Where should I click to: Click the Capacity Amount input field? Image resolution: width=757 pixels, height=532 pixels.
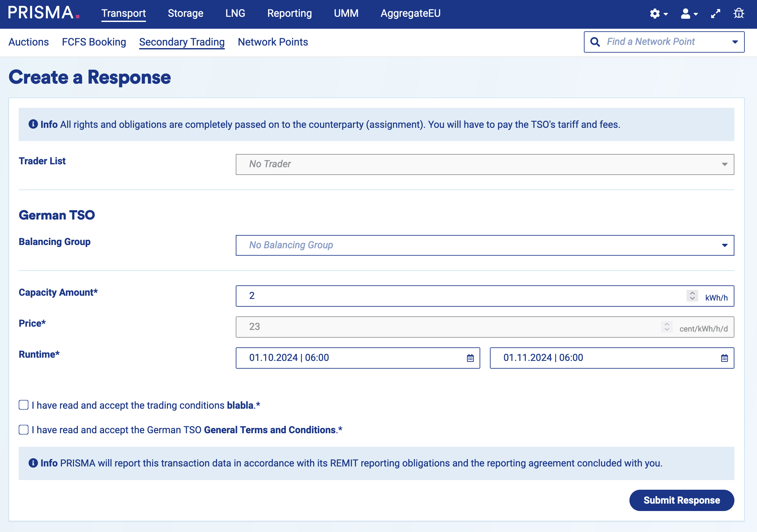(461, 296)
